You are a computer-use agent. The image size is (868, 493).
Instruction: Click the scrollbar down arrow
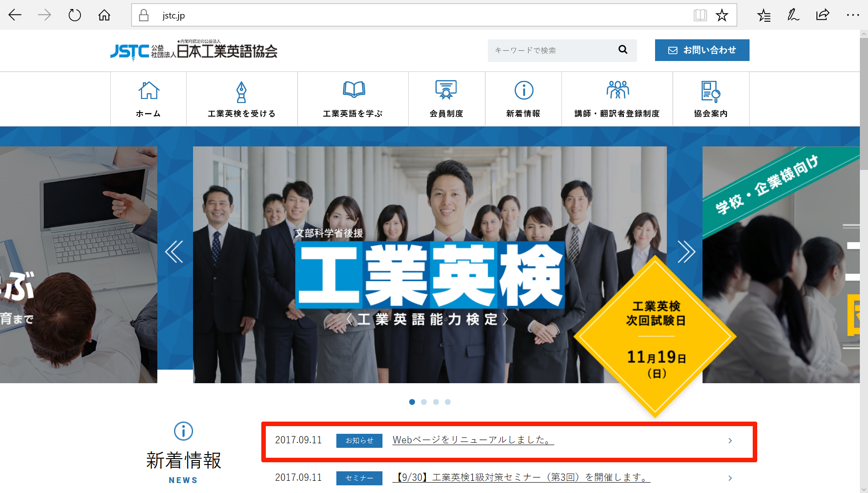tap(863, 489)
